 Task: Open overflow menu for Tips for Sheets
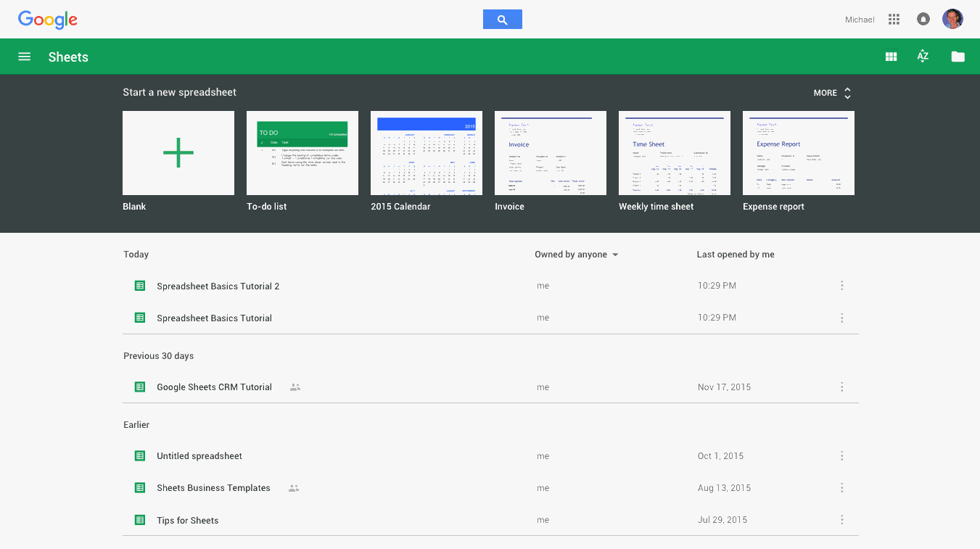click(x=841, y=520)
